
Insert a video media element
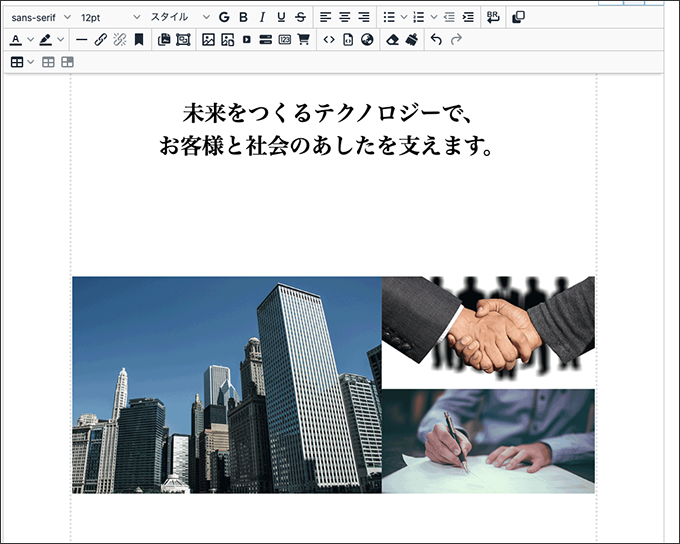(247, 40)
